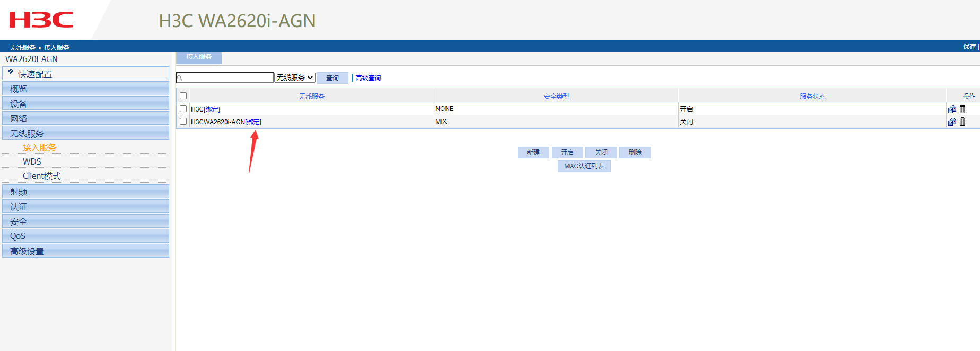This screenshot has width=980, height=351.
Task: Expand the 认证 menu section
Action: pyautogui.click(x=85, y=207)
